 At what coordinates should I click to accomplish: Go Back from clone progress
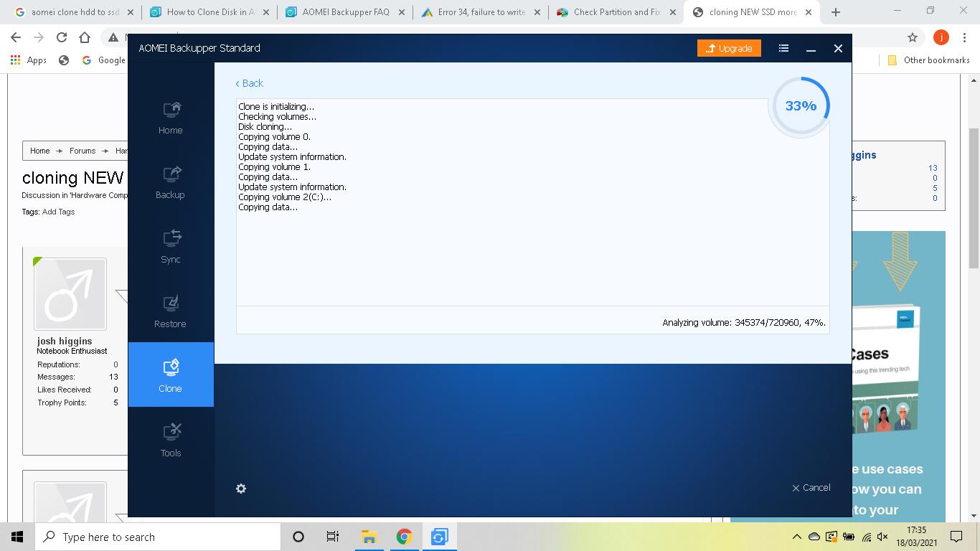(250, 83)
